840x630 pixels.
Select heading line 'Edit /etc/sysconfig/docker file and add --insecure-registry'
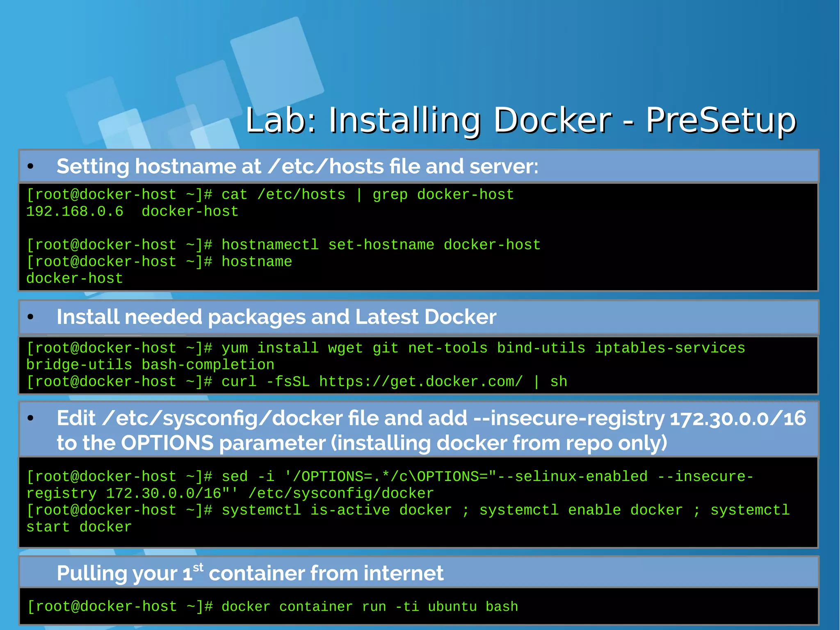431,418
